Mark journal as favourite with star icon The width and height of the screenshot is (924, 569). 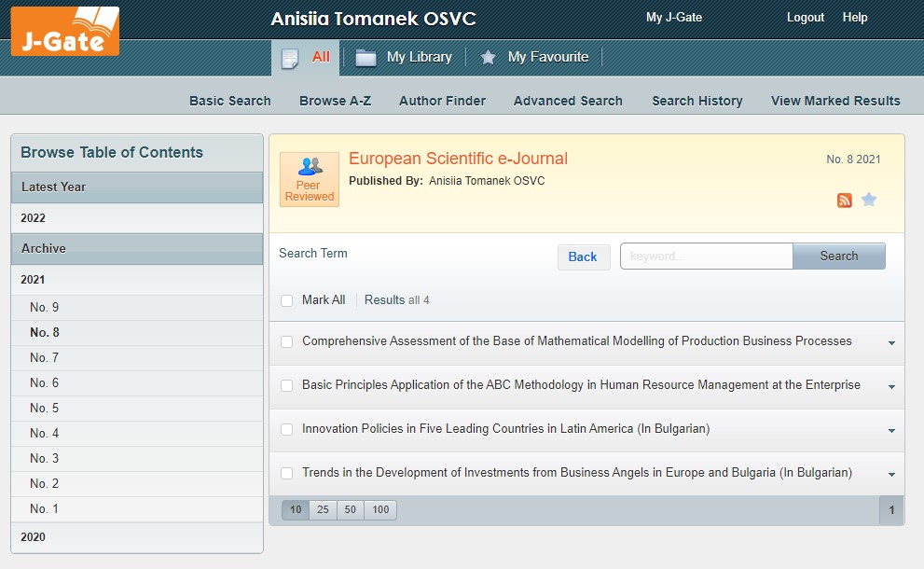pyautogui.click(x=869, y=200)
